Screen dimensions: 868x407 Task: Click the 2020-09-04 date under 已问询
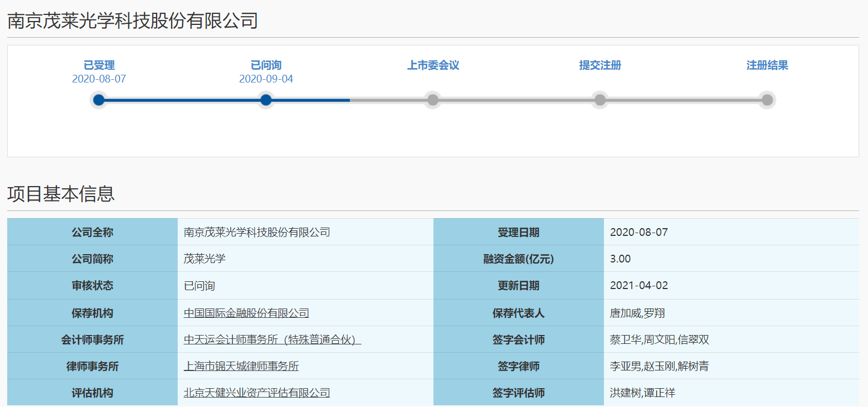[x=266, y=79]
